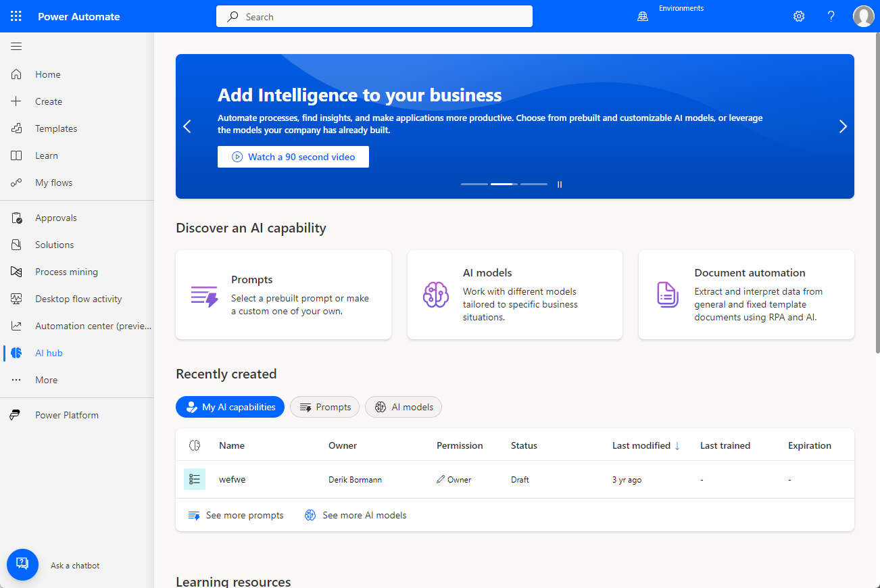Image resolution: width=880 pixels, height=588 pixels.
Task: Click the 3 yr ago cell
Action: pos(627,479)
